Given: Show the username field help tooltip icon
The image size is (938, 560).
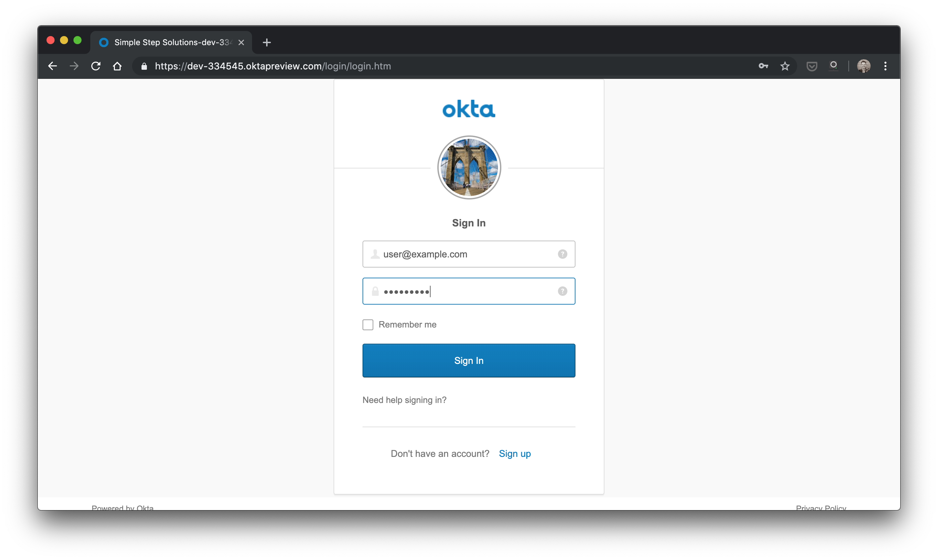Looking at the screenshot, I should coord(562,254).
